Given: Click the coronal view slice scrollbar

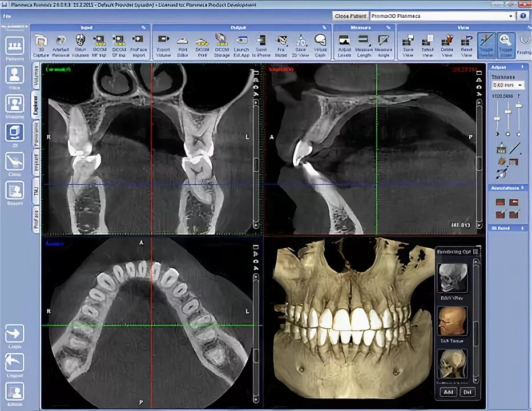Looking at the screenshot, I should (256, 163).
